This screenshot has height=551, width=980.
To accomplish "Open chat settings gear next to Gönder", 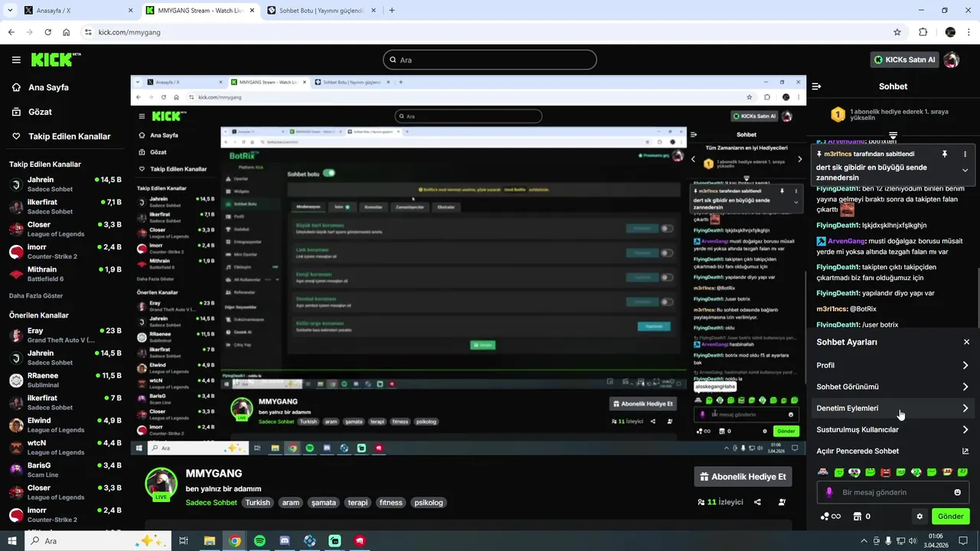I will (x=920, y=517).
